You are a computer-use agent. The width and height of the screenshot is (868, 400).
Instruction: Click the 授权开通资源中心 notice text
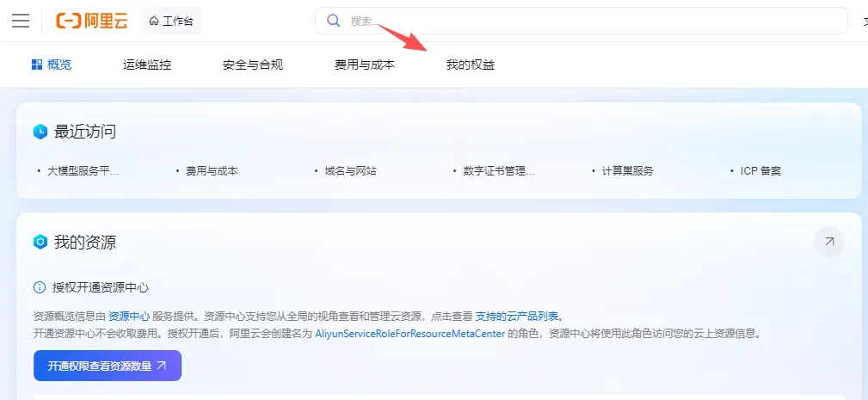coord(101,287)
